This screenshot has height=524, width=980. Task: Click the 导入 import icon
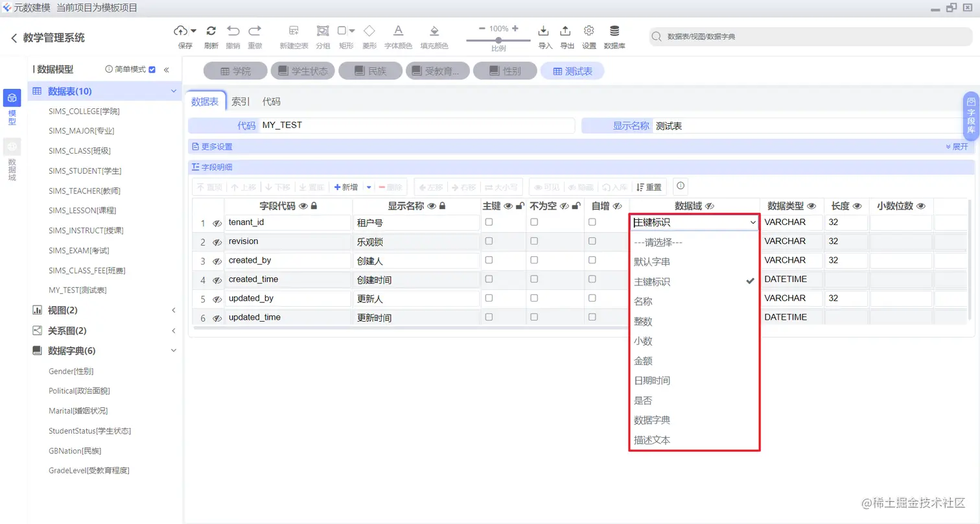coord(544,30)
